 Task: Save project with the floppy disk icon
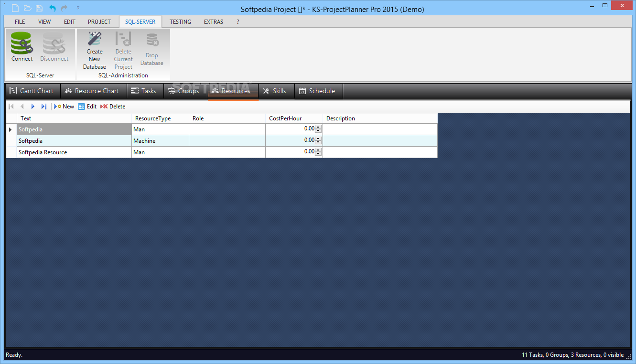(x=39, y=8)
